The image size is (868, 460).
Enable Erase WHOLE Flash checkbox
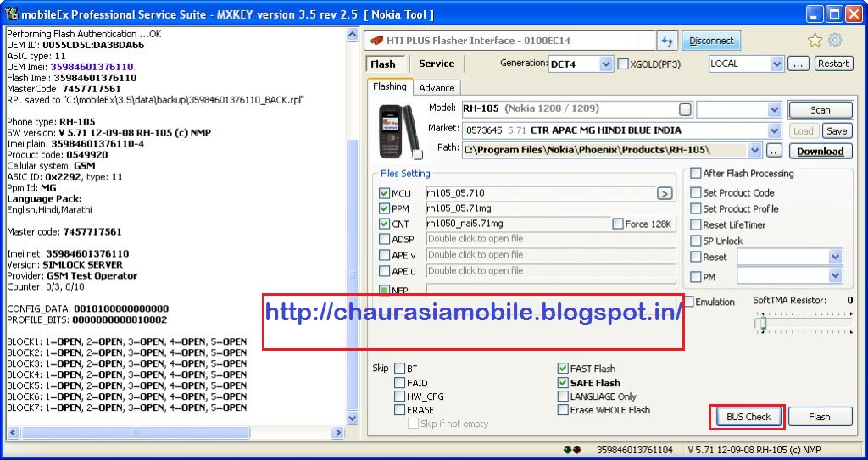(563, 410)
